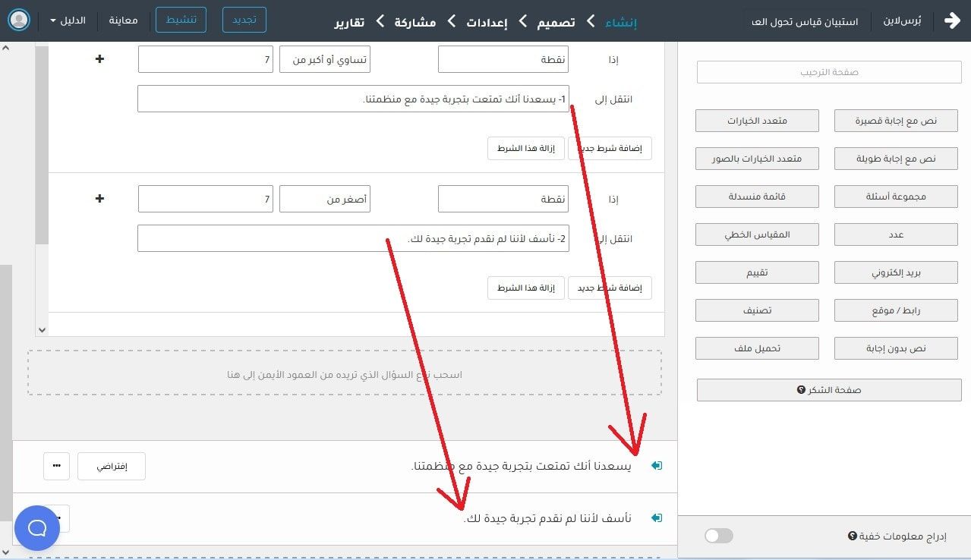Go to the إنشاء step

click(621, 22)
